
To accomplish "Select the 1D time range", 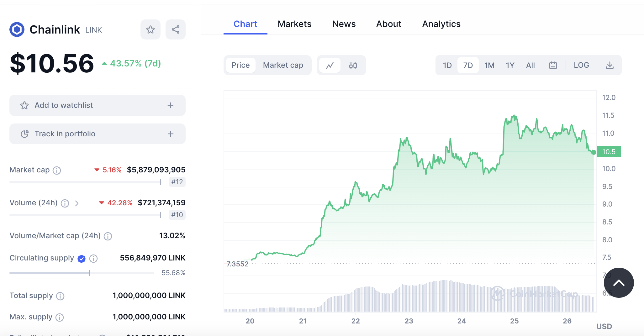I will (447, 65).
